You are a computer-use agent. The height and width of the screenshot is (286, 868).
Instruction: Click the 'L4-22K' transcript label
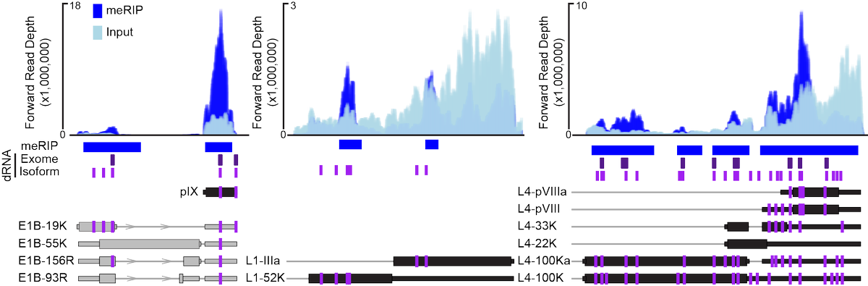point(537,243)
